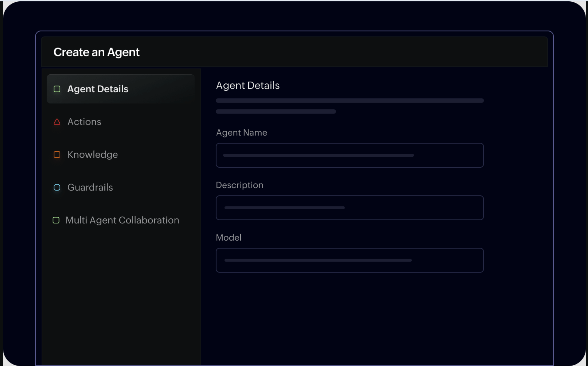Screen dimensions: 588x366
Task: Click the Description field label
Action: [x=239, y=185]
